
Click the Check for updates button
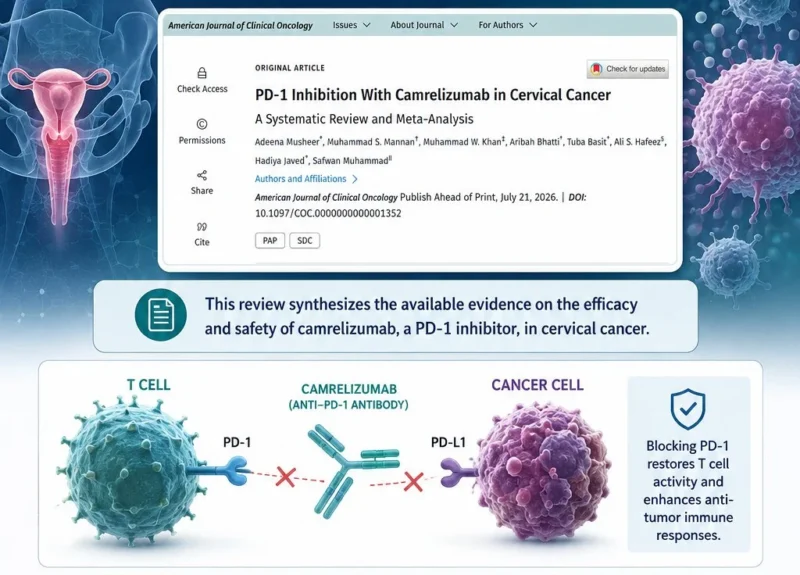[x=628, y=69]
